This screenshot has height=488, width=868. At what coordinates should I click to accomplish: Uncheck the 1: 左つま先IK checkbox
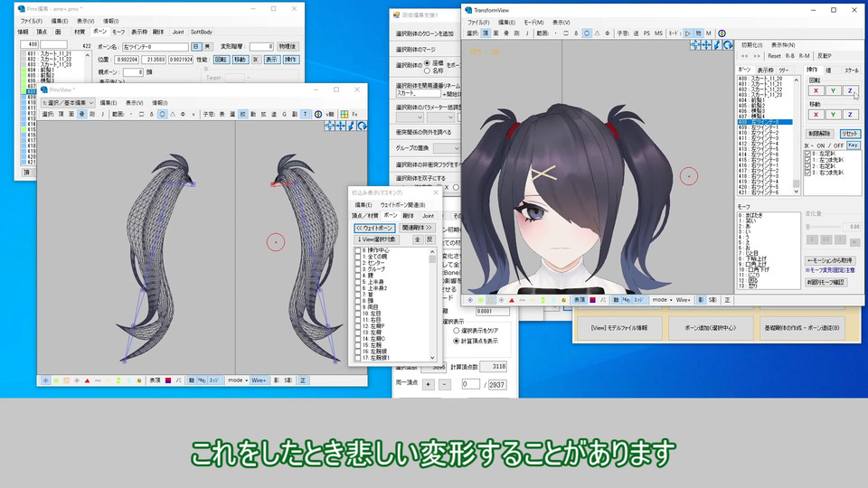tap(807, 160)
